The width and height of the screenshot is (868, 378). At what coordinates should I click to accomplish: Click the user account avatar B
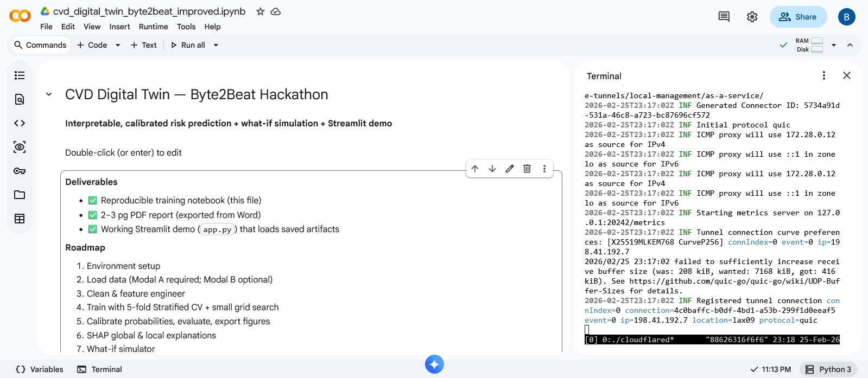pos(846,17)
